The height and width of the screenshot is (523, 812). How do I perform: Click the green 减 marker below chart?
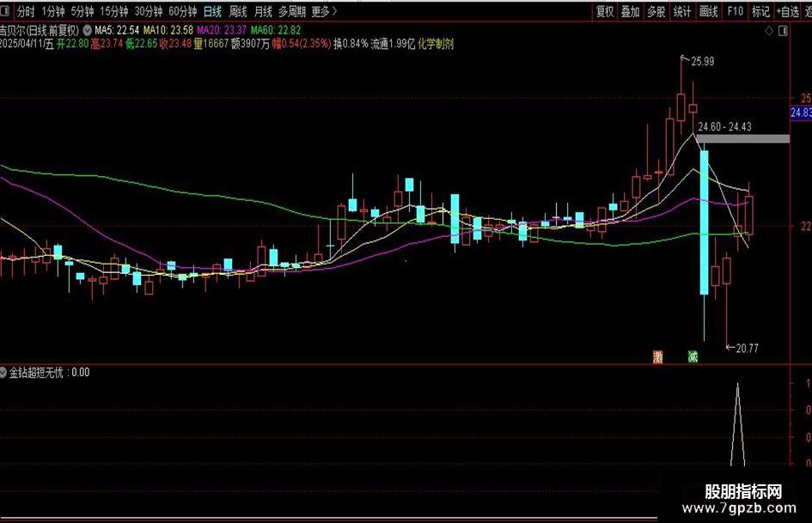click(x=693, y=356)
